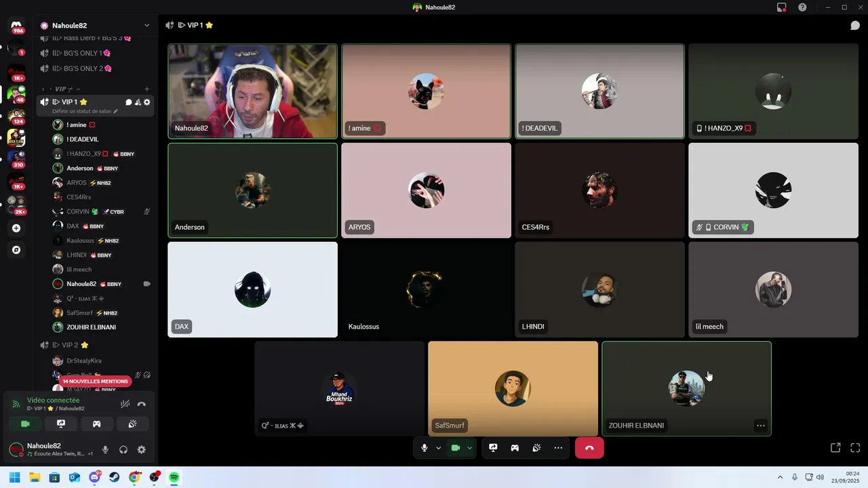Open the Discord help icon
This screenshot has width=868, height=488.
pos(802,7)
